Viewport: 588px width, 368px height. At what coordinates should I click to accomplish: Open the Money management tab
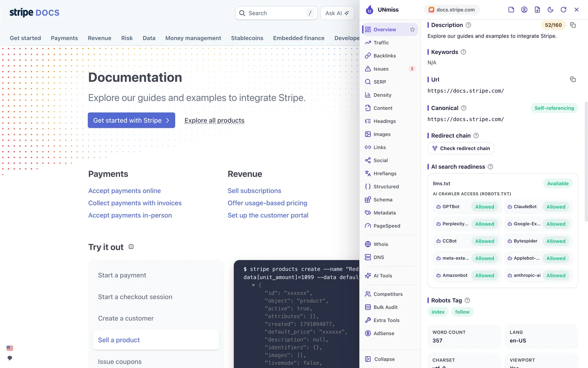click(193, 38)
